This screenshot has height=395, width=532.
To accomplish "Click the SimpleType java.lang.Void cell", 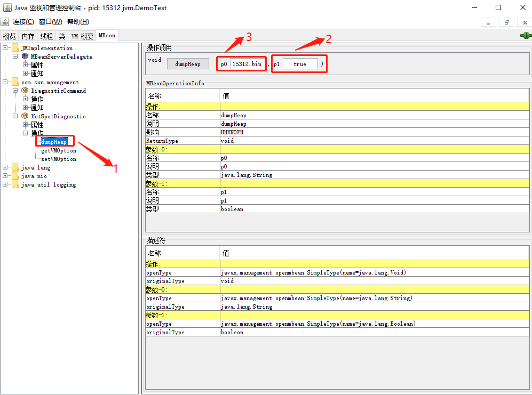I will pyautogui.click(x=375, y=272).
